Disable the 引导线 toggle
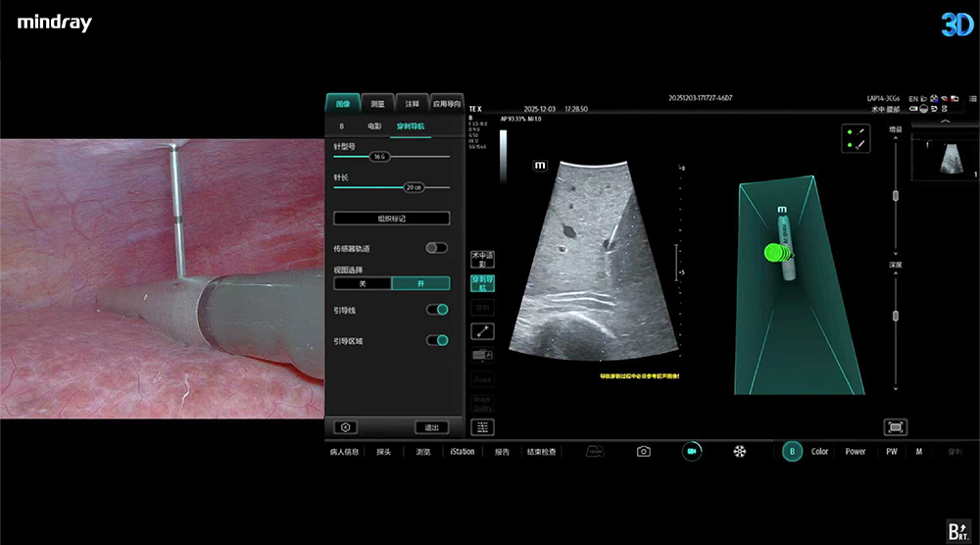980x545 pixels. tap(437, 310)
